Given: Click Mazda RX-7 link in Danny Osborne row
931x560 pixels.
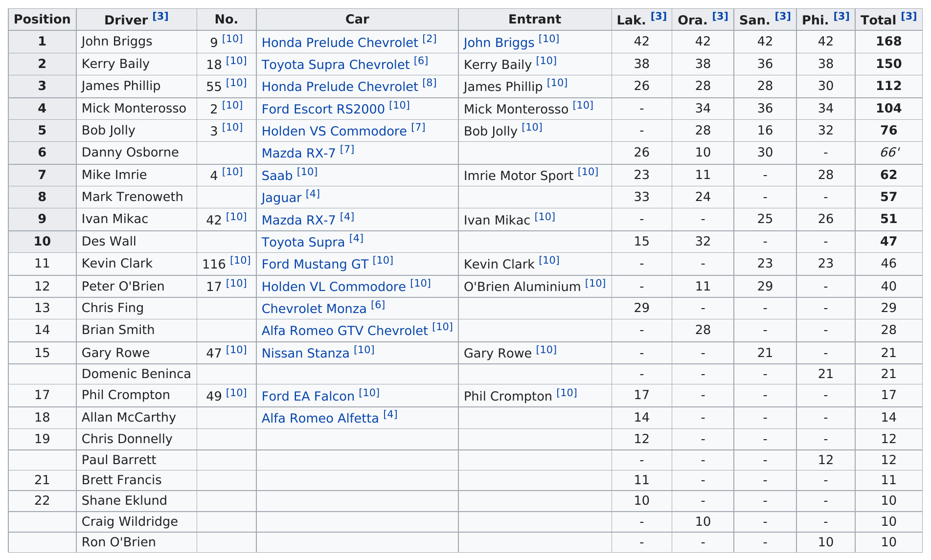Looking at the screenshot, I should pyautogui.click(x=298, y=153).
